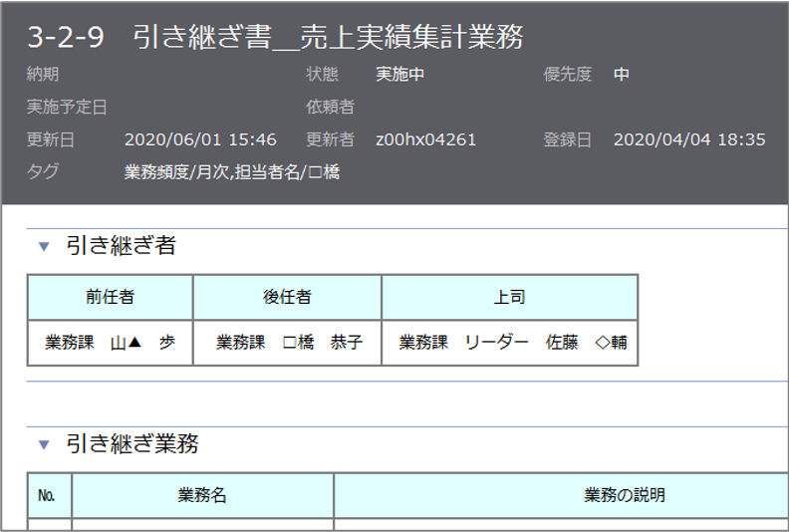
Task: Click the 優先度 value 中
Action: point(622,75)
